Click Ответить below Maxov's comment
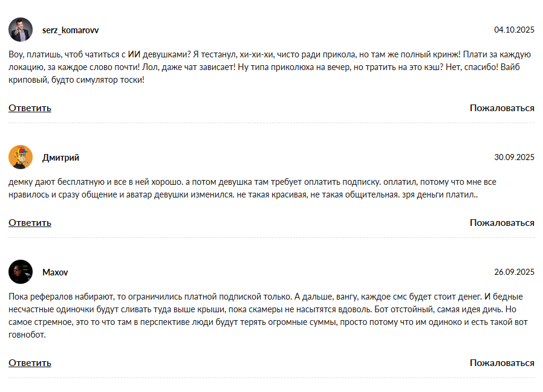Screen dimensions: 543x392 (30, 363)
